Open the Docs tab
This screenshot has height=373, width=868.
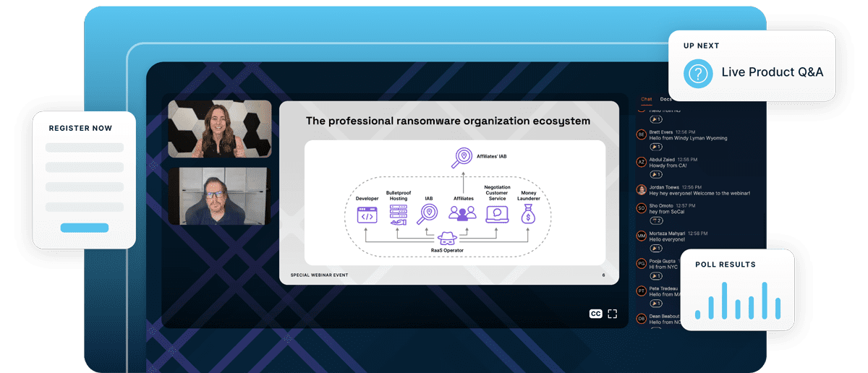(x=665, y=99)
